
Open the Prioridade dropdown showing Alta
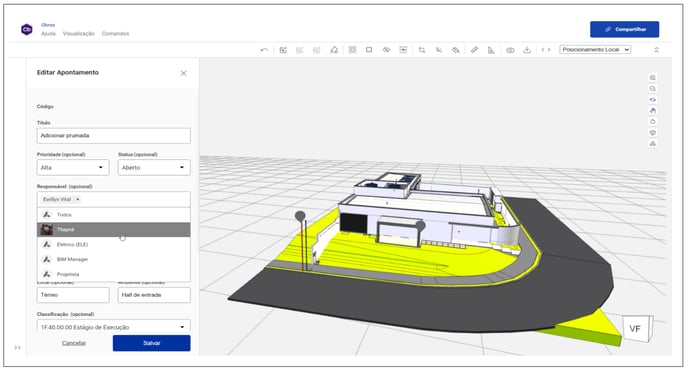(73, 167)
